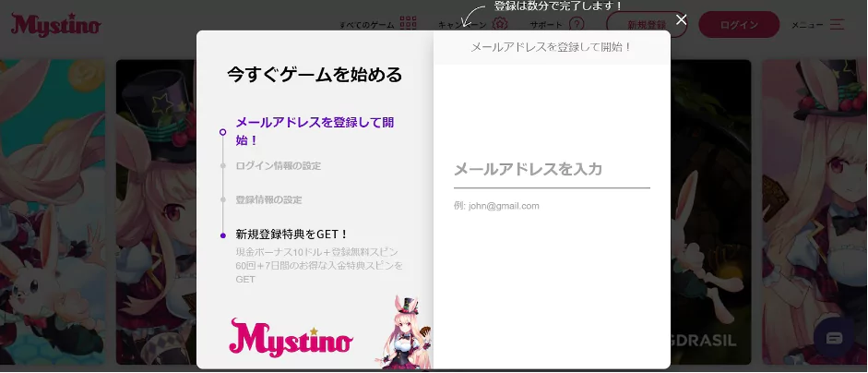
Task: Click the 新規登録特典をGET！ heading
Action: pos(291,235)
